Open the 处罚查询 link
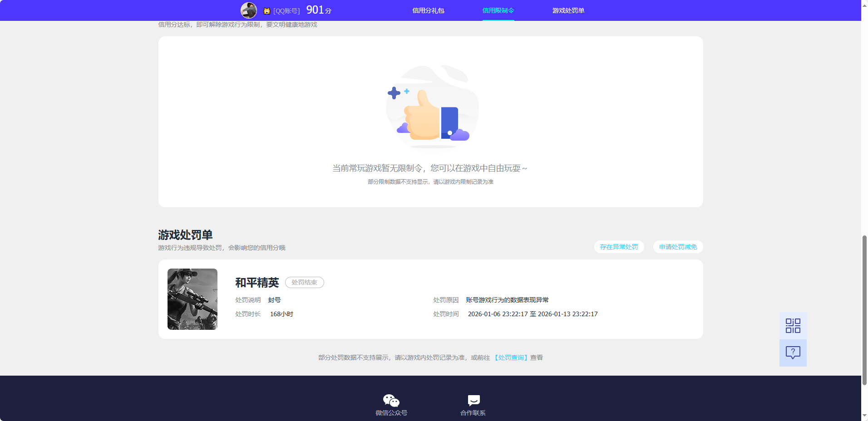 pos(511,357)
